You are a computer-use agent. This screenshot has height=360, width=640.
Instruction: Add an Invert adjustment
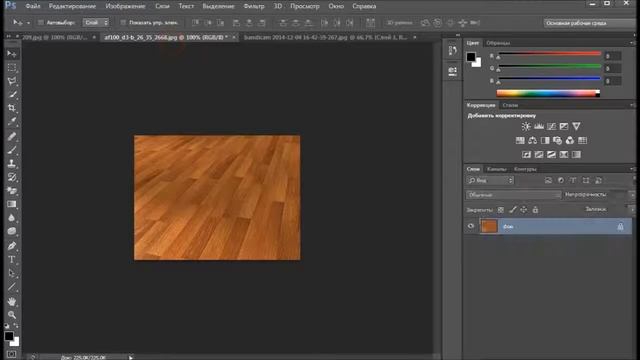click(527, 154)
